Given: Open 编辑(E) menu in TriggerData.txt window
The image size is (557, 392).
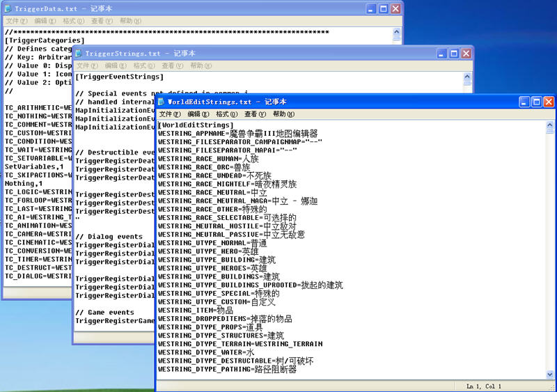Looking at the screenshot, I should pyautogui.click(x=45, y=21).
